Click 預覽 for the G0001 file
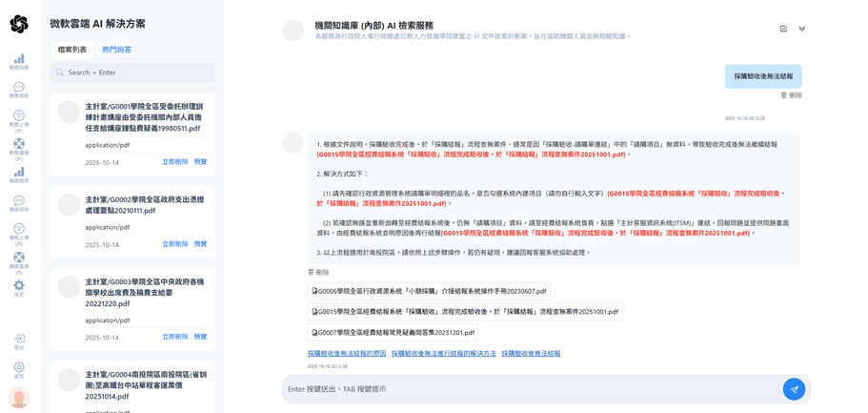This screenshot has width=868, height=413. pyautogui.click(x=200, y=162)
